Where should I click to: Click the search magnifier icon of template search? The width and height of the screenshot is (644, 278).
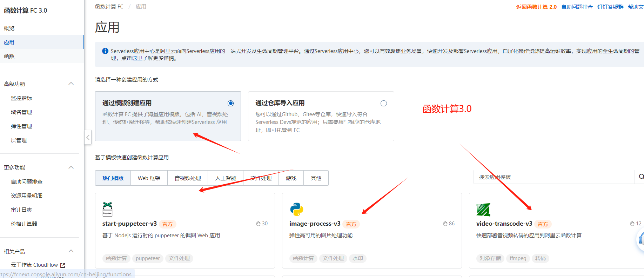pyautogui.click(x=641, y=177)
